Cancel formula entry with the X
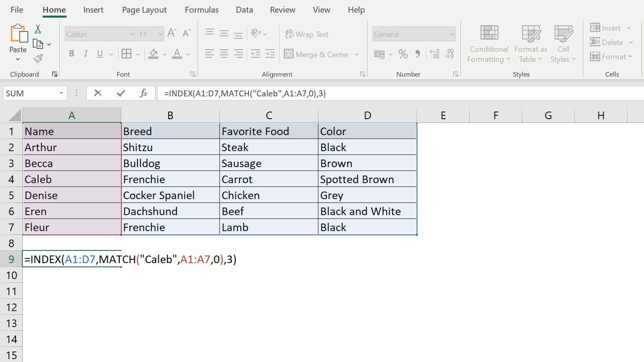Screen dimensions: 644x362 98,93
